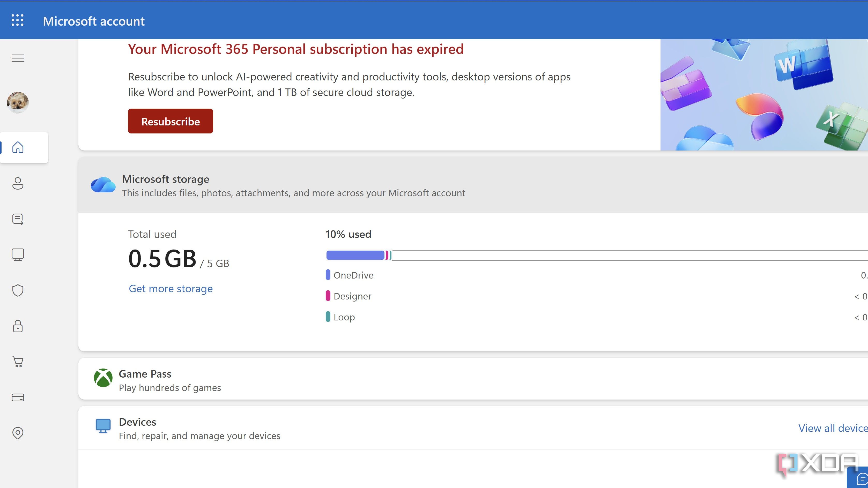Select the OneDrive storage row label
The image size is (868, 488).
353,275
